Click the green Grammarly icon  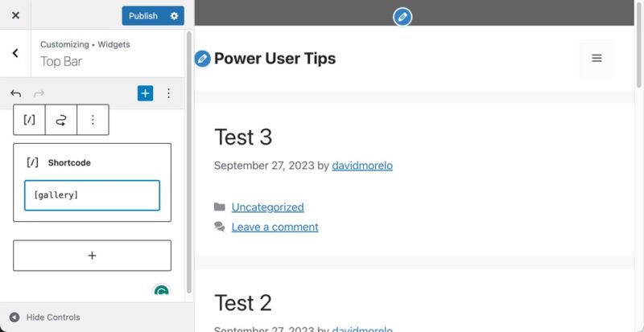[162, 289]
